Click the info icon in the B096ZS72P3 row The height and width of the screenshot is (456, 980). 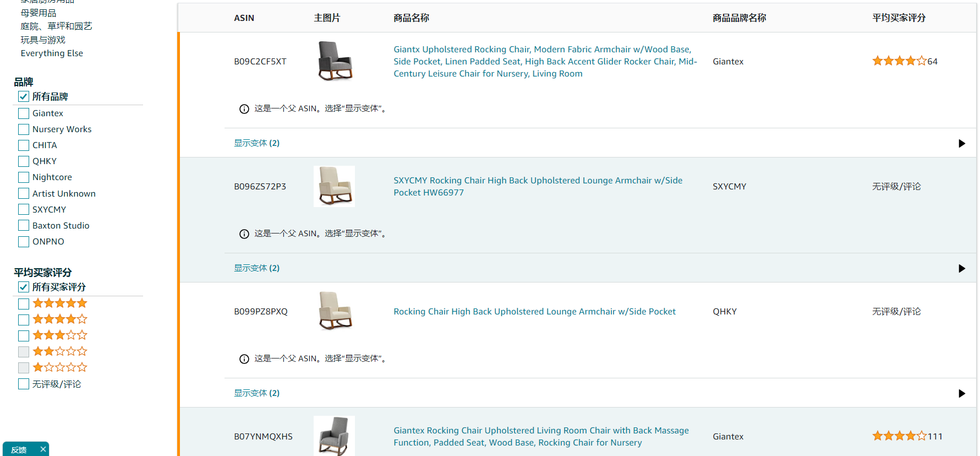[x=244, y=234]
